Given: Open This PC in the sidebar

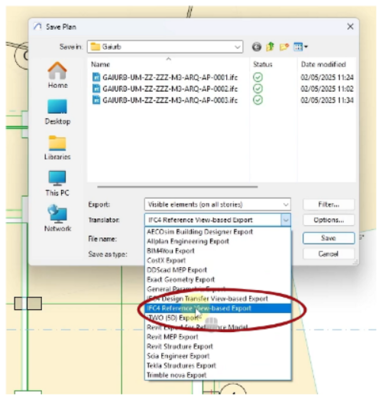Looking at the screenshot, I should pyautogui.click(x=57, y=183).
